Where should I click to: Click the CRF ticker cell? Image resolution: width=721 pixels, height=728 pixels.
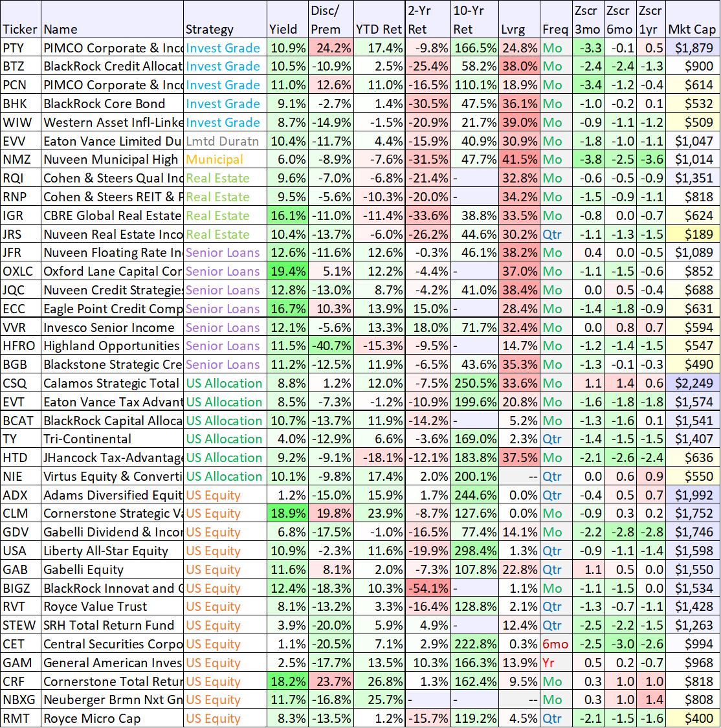[x=21, y=681]
